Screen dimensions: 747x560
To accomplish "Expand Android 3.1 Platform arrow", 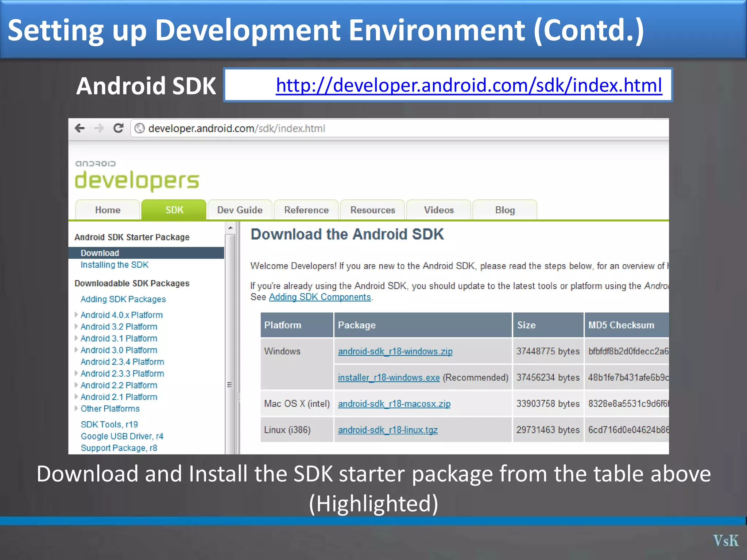I will 76,338.
